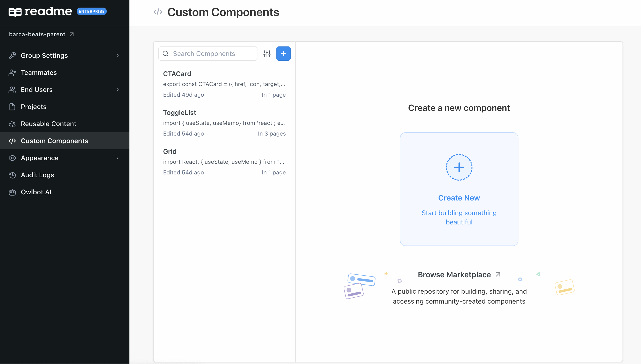Click the search magnifier icon
Screen dimensions: 641x364
[x=165, y=54]
